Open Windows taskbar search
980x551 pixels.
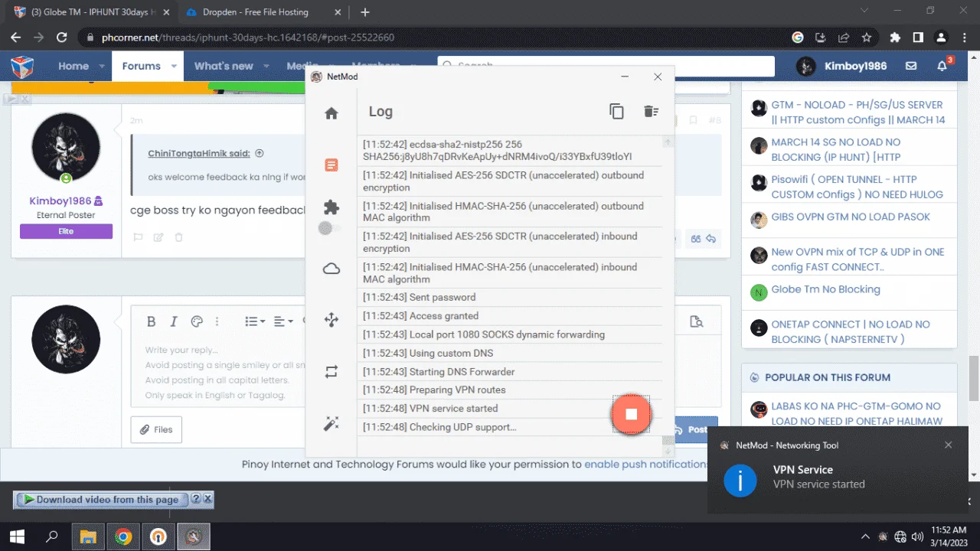point(52,536)
